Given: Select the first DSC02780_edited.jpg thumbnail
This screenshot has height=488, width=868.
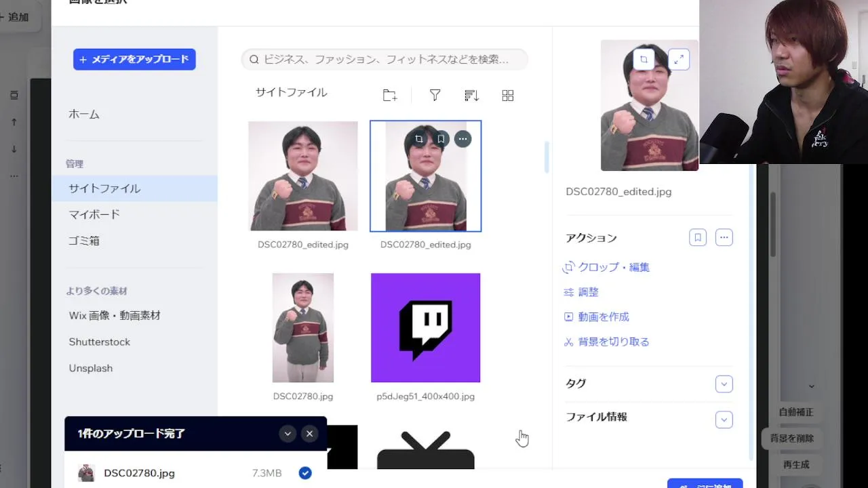Looking at the screenshot, I should (303, 176).
